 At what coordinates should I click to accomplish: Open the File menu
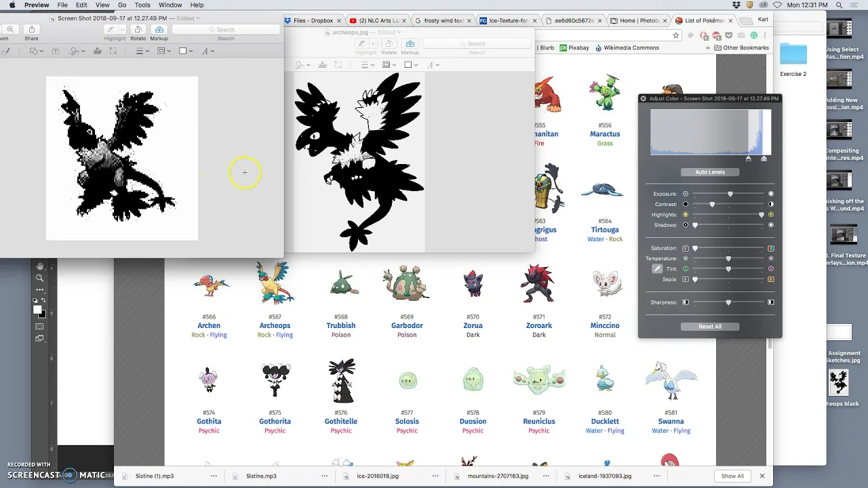62,5
